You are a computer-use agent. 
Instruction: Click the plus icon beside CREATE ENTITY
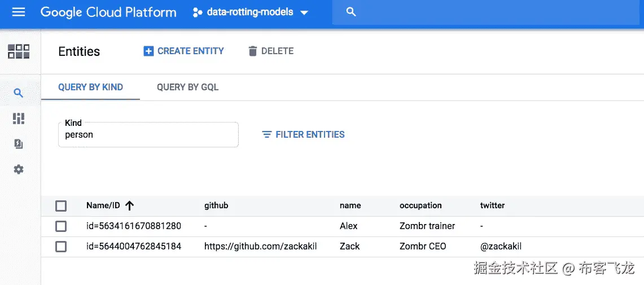[x=148, y=51]
